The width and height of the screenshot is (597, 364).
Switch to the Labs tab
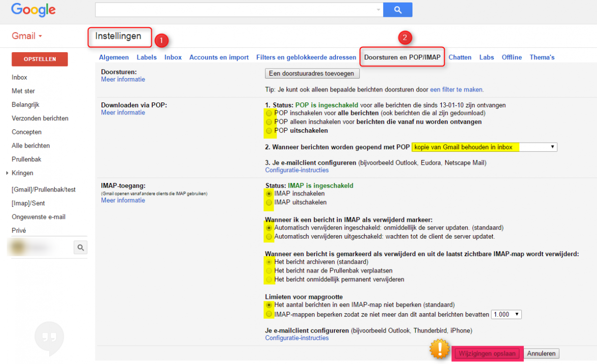pos(487,57)
